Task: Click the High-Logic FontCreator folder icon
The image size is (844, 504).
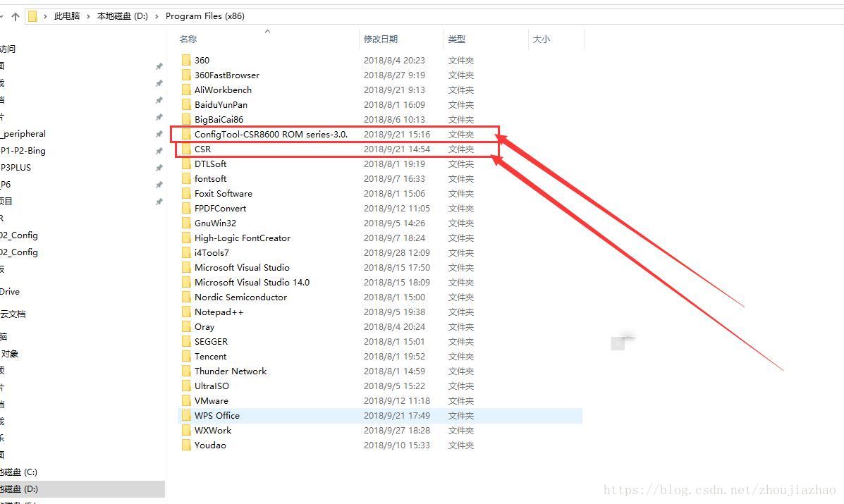Action: [x=186, y=238]
